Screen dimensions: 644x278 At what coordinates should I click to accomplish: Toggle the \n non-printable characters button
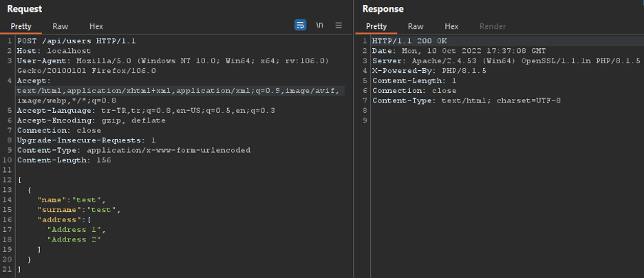point(319,25)
